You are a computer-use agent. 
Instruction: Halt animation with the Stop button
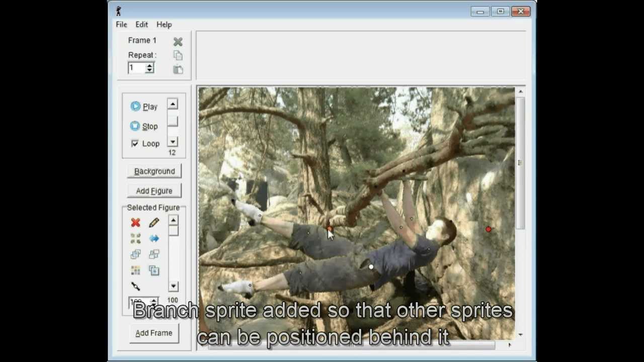144,126
